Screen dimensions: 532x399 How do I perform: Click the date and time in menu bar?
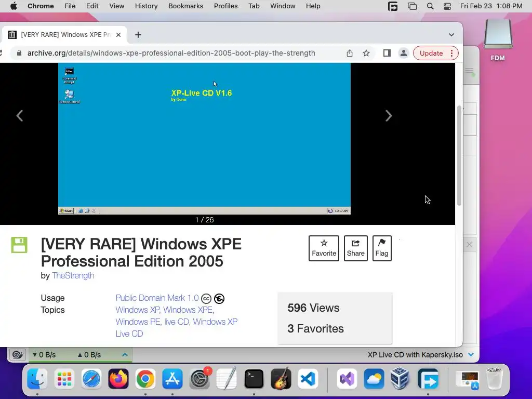click(x=491, y=6)
